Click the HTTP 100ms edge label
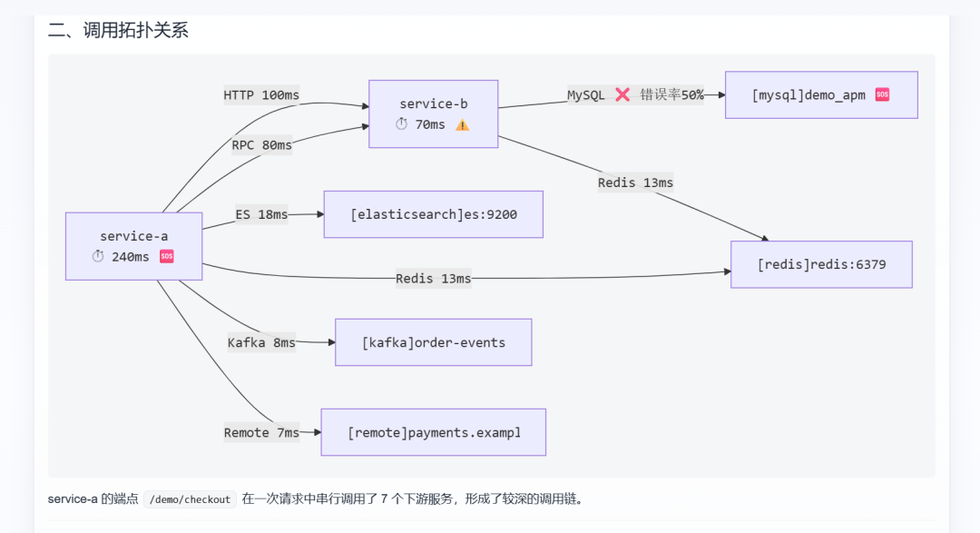This screenshot has height=533, width=980. (x=261, y=95)
